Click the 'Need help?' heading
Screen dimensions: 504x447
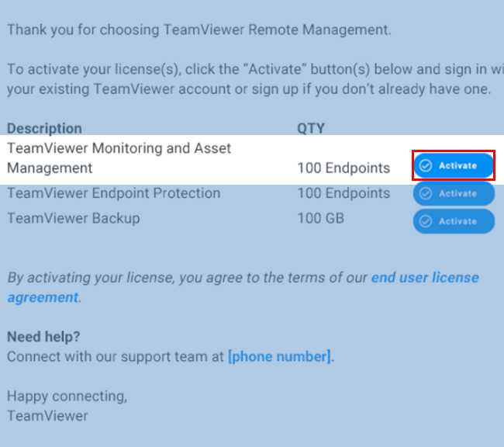click(x=43, y=337)
